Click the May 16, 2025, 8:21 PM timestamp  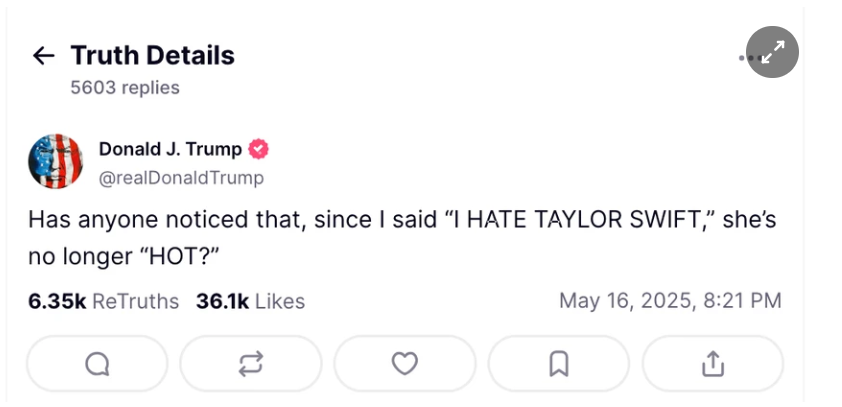pyautogui.click(x=670, y=301)
